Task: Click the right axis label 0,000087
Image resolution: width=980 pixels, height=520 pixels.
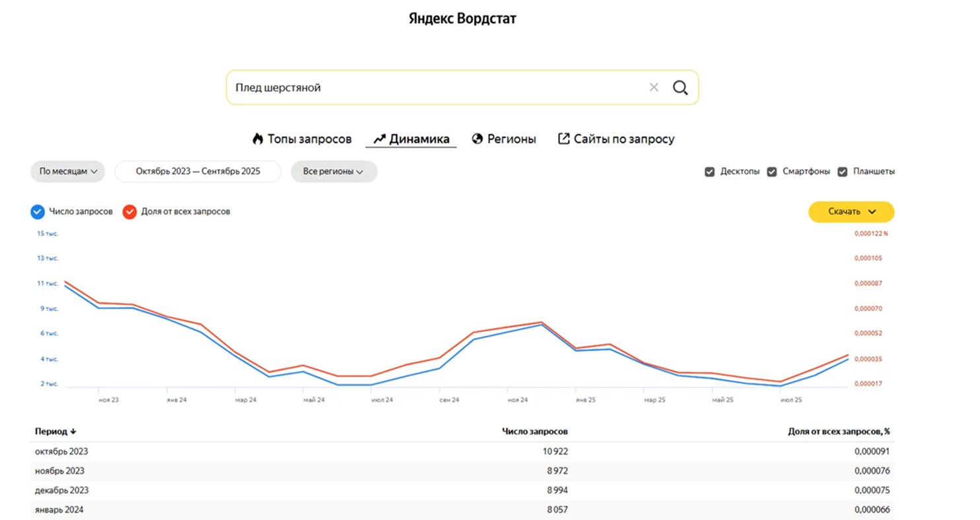Action: [x=868, y=283]
